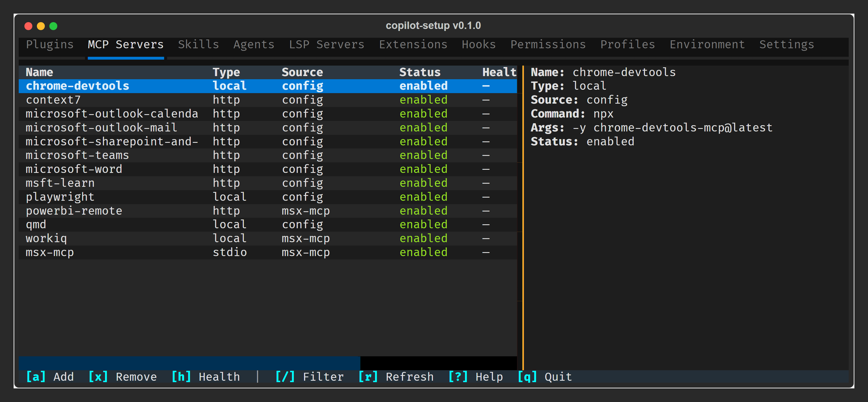Select the microsoft-teams server row
868x402 pixels.
(x=77, y=155)
